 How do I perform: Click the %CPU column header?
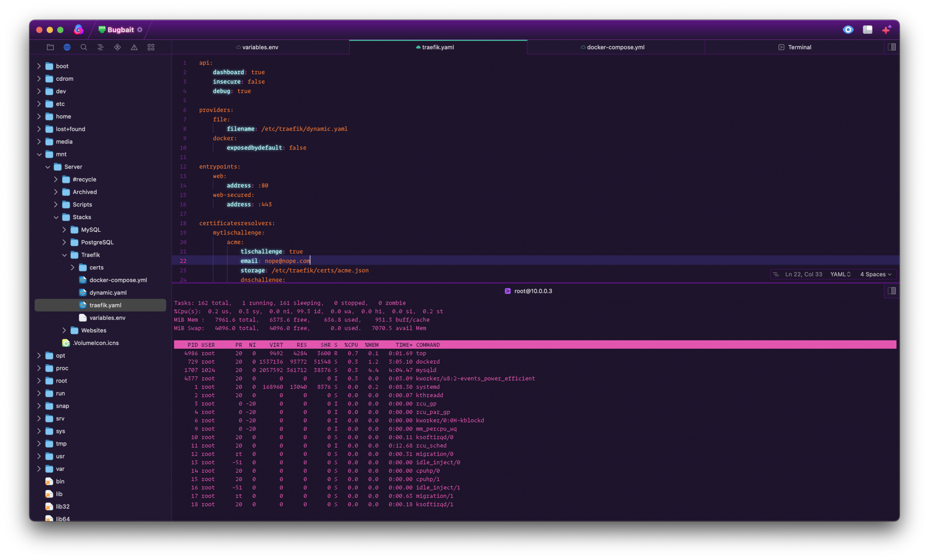coord(351,345)
